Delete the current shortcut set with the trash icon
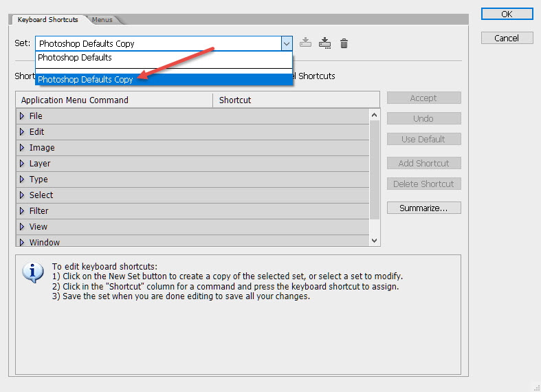 [344, 43]
